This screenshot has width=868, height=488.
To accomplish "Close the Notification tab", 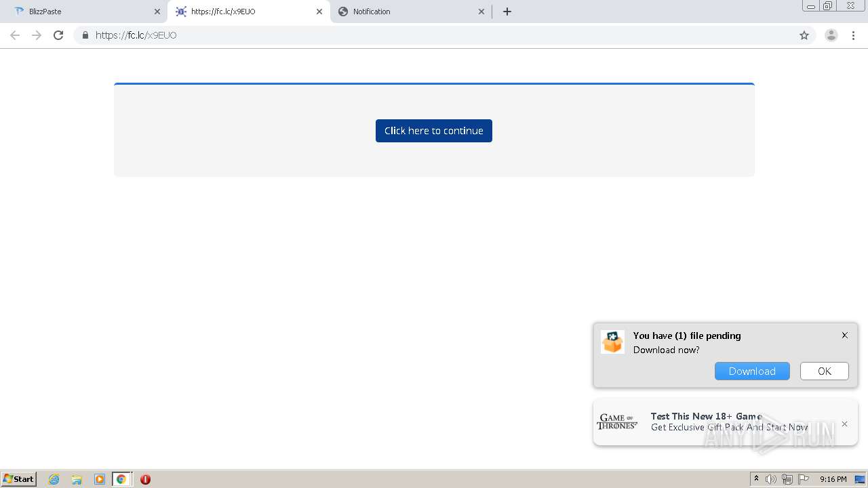I will click(x=481, y=12).
